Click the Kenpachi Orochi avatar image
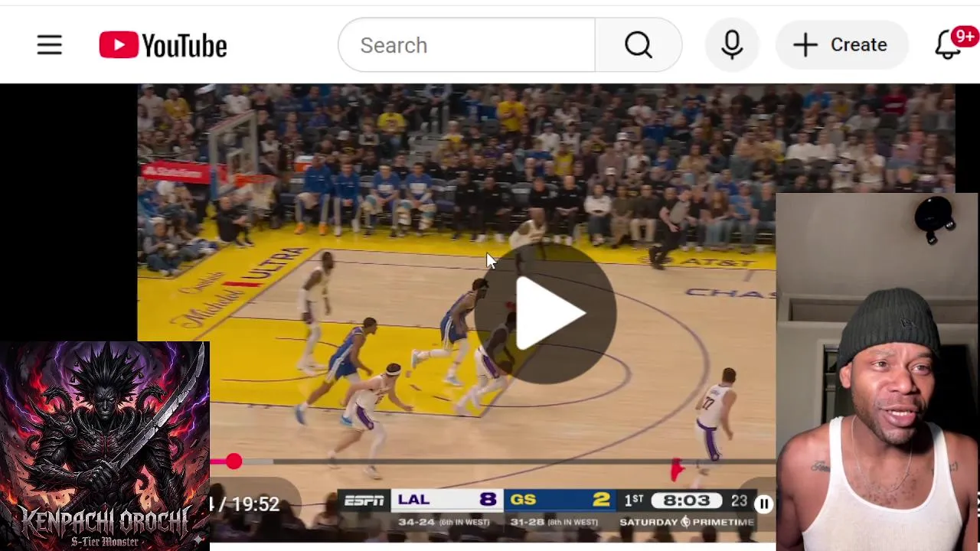The width and height of the screenshot is (980, 551). click(x=104, y=445)
